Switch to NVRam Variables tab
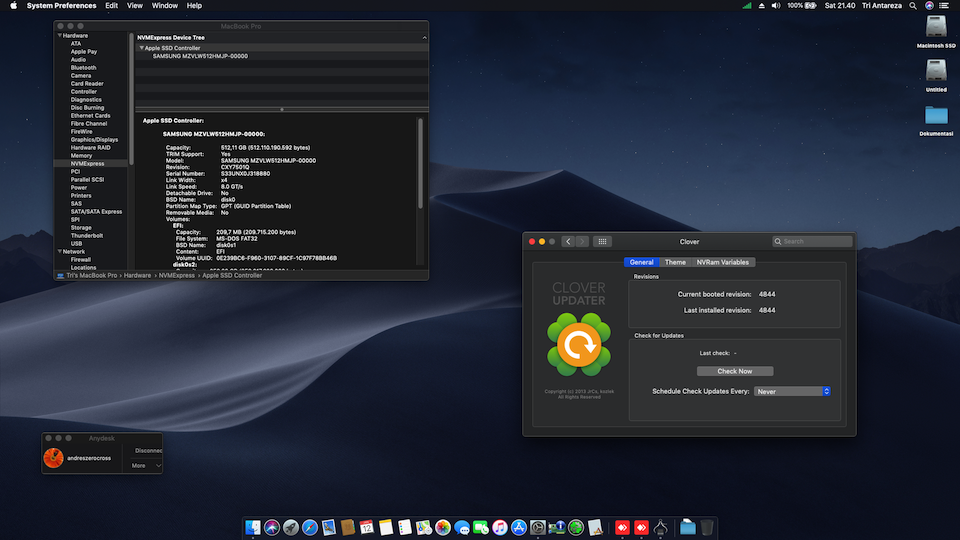The image size is (960, 540). 722,262
